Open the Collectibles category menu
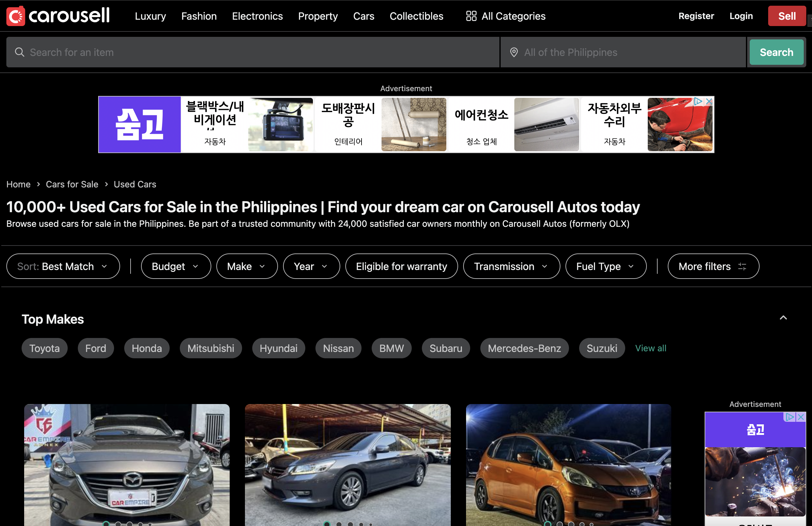The height and width of the screenshot is (526, 812). [416, 16]
